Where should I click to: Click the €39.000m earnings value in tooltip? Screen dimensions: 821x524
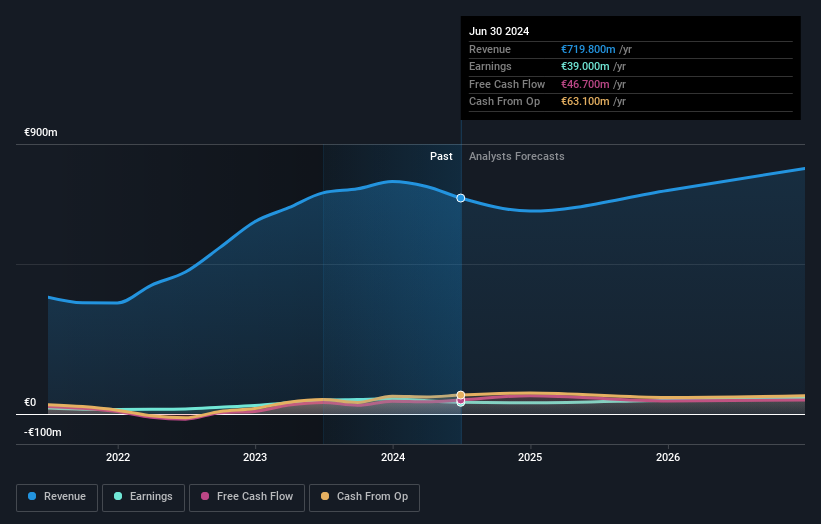585,66
